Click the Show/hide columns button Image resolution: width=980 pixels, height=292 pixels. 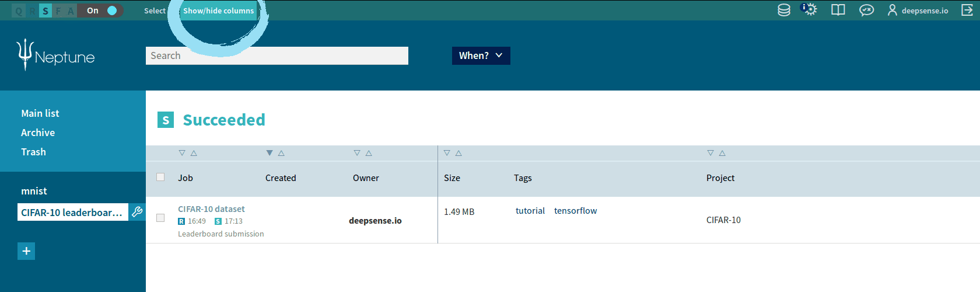[218, 11]
